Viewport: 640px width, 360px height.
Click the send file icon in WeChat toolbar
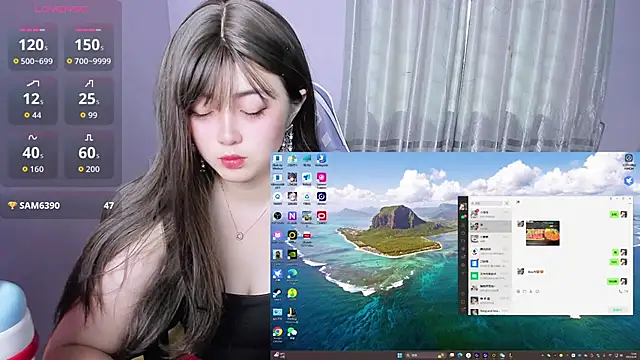pos(525,291)
